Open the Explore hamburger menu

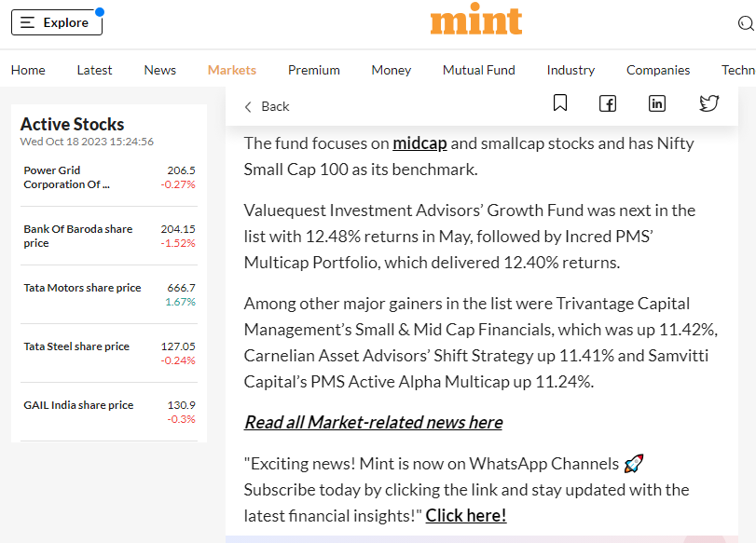[56, 22]
